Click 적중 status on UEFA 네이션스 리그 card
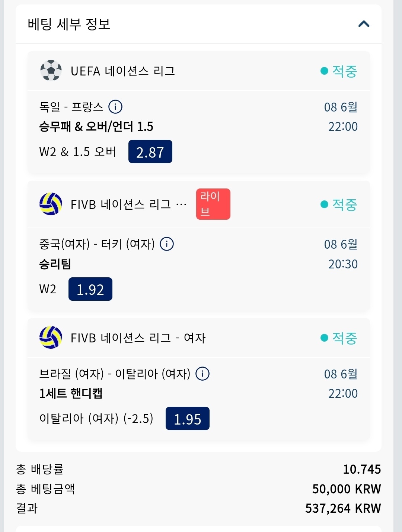This screenshot has width=402, height=532. [339, 71]
